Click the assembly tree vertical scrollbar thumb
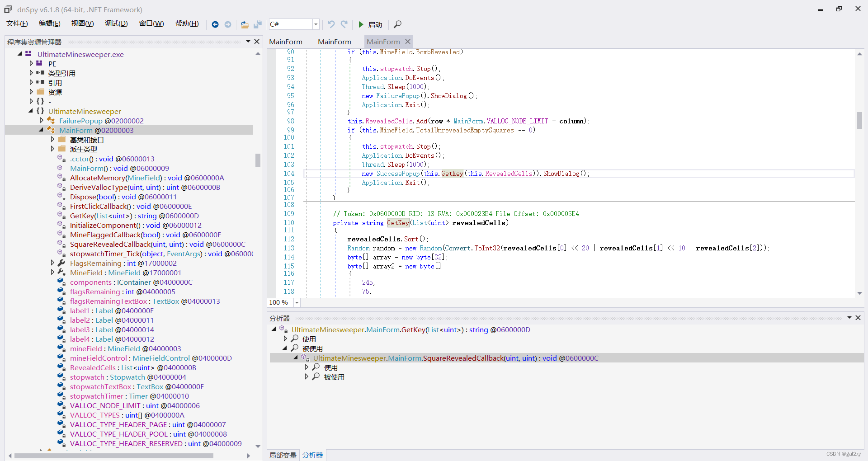868x461 pixels. (x=258, y=160)
